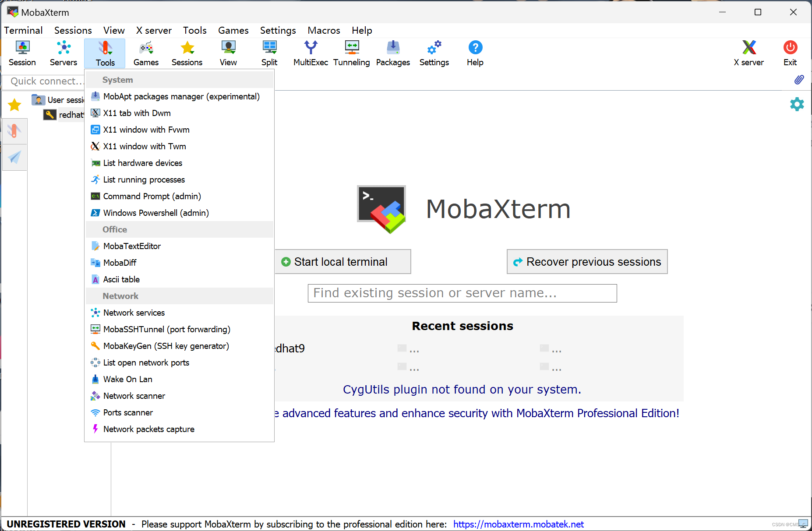Open the Games menu in menu bar

(x=233, y=30)
